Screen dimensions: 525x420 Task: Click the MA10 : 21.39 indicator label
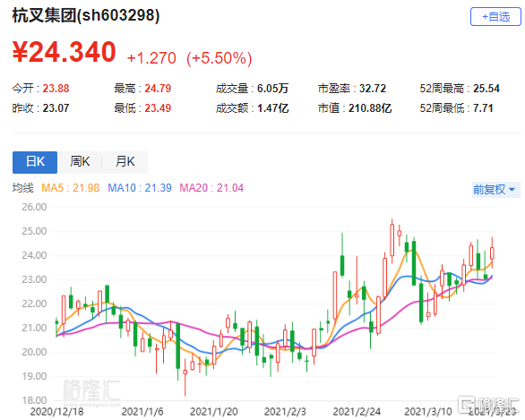pos(140,188)
